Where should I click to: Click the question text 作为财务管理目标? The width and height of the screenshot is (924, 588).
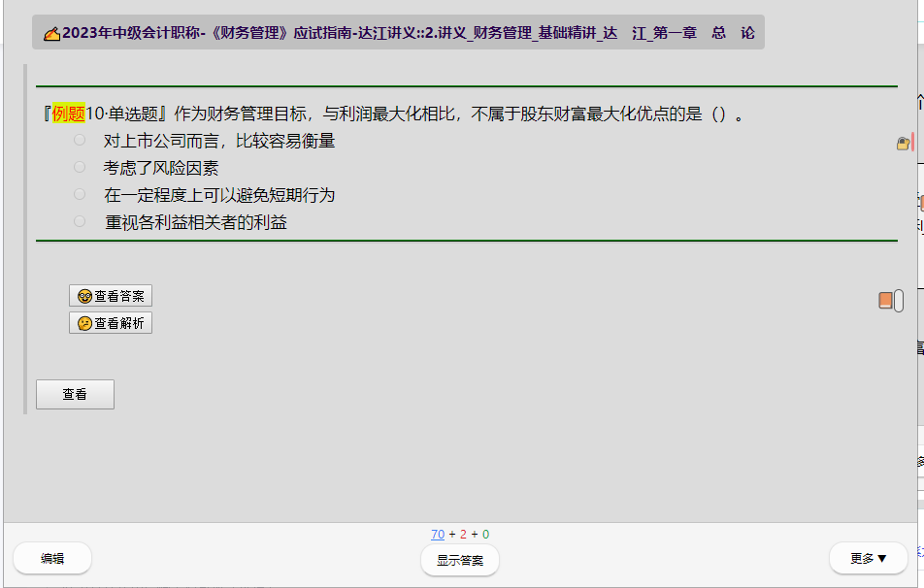240,114
